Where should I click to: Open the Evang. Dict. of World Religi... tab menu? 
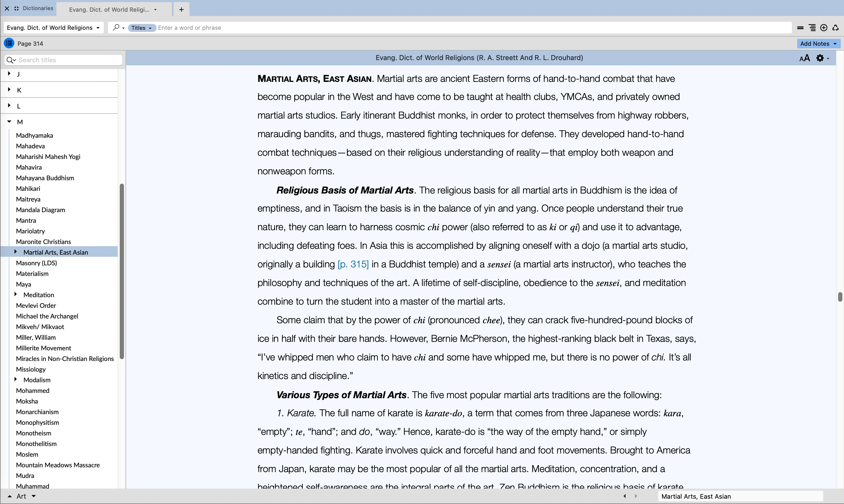coord(155,10)
